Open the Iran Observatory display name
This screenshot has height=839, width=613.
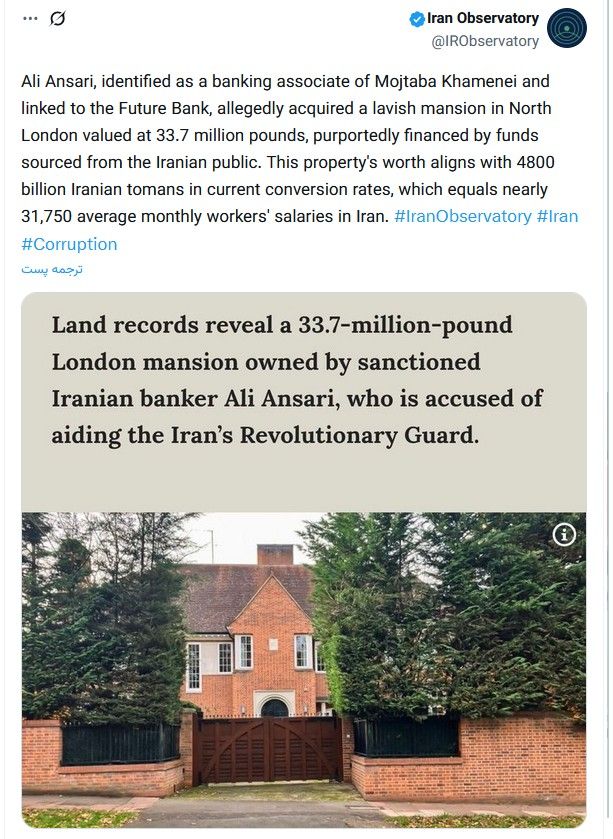483,18
